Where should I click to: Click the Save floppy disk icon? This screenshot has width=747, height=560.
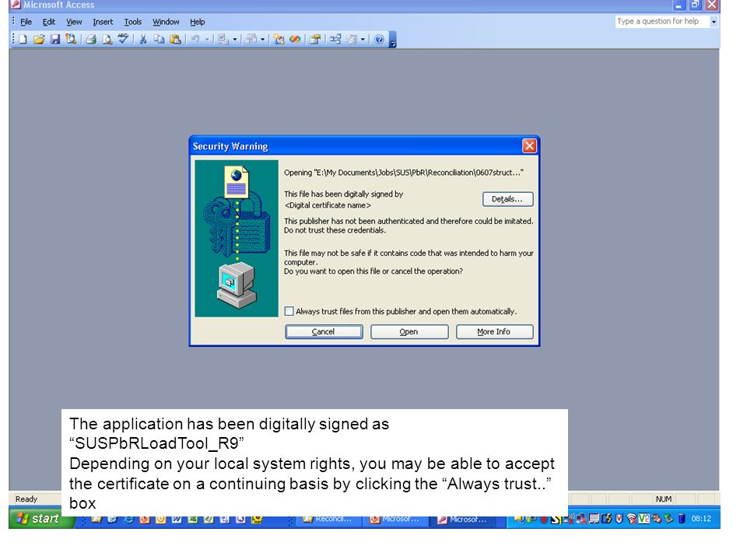coord(55,39)
